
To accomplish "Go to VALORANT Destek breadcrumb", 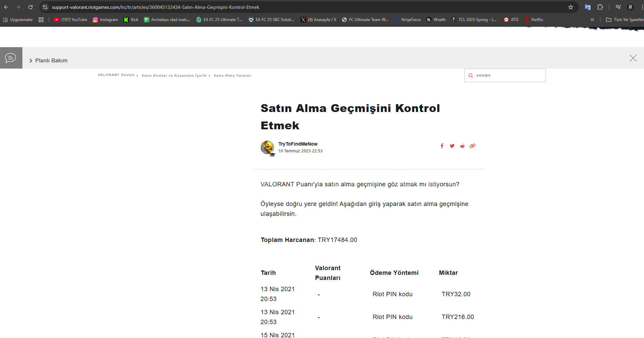I will click(116, 75).
